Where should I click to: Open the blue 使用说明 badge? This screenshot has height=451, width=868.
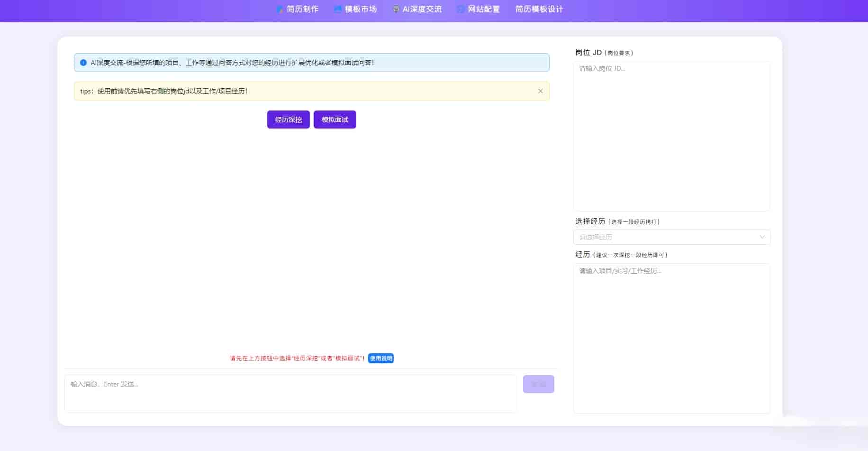pyautogui.click(x=380, y=359)
